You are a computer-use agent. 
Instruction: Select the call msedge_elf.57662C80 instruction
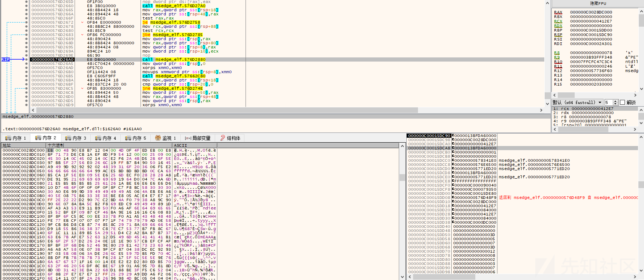174,76
